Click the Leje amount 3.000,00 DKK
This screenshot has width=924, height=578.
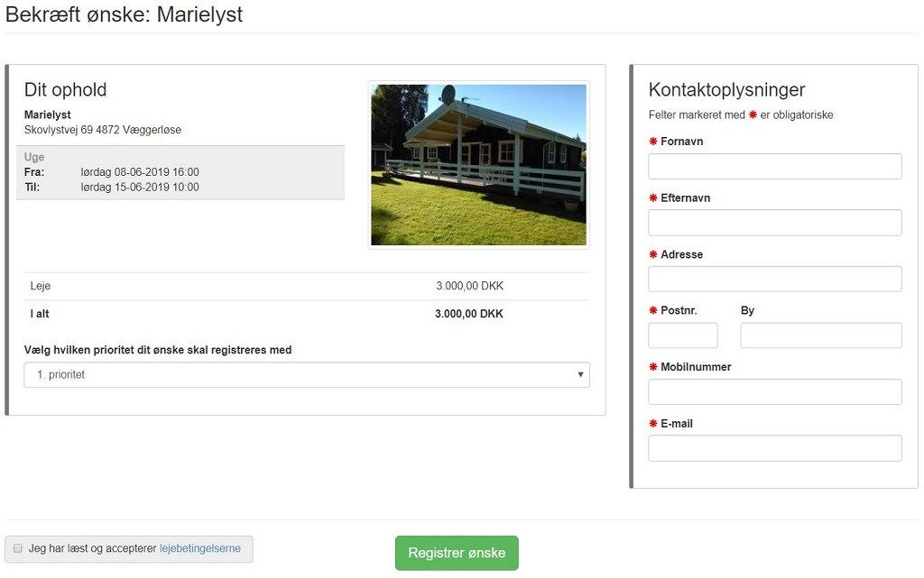point(469,286)
